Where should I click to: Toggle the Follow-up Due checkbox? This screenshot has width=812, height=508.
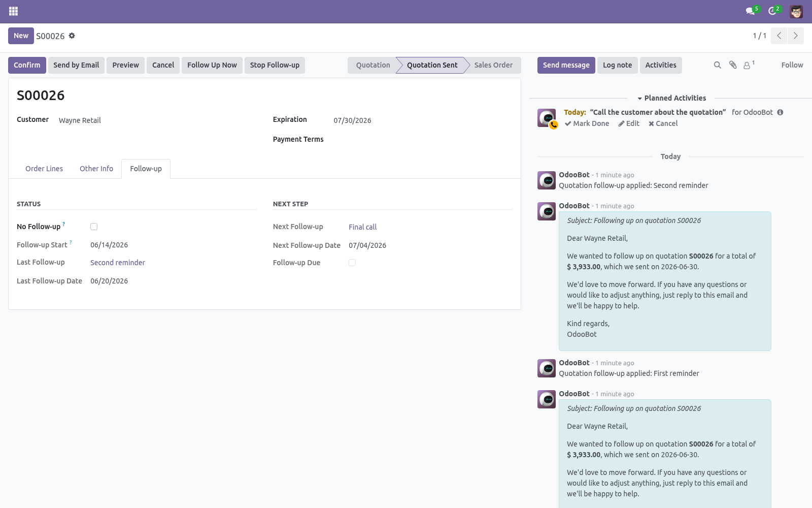tap(352, 263)
